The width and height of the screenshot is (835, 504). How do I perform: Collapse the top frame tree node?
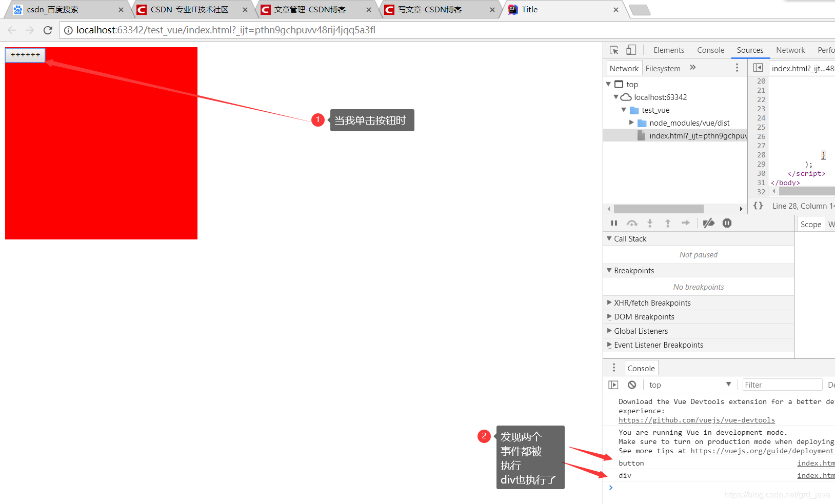(x=609, y=84)
